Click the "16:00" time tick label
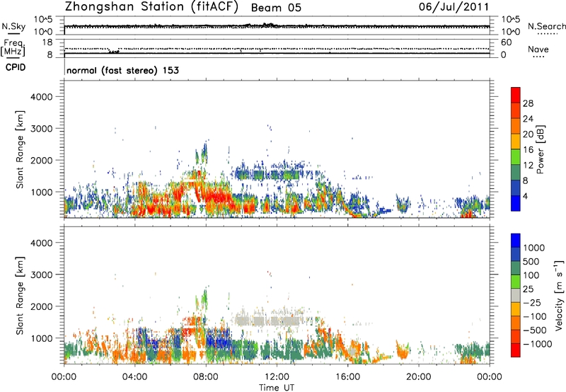 347,377
